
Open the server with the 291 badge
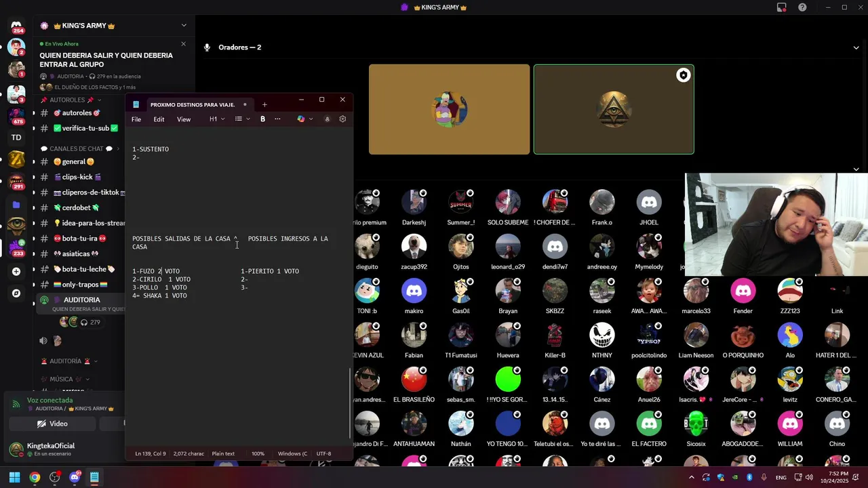coord(16,182)
